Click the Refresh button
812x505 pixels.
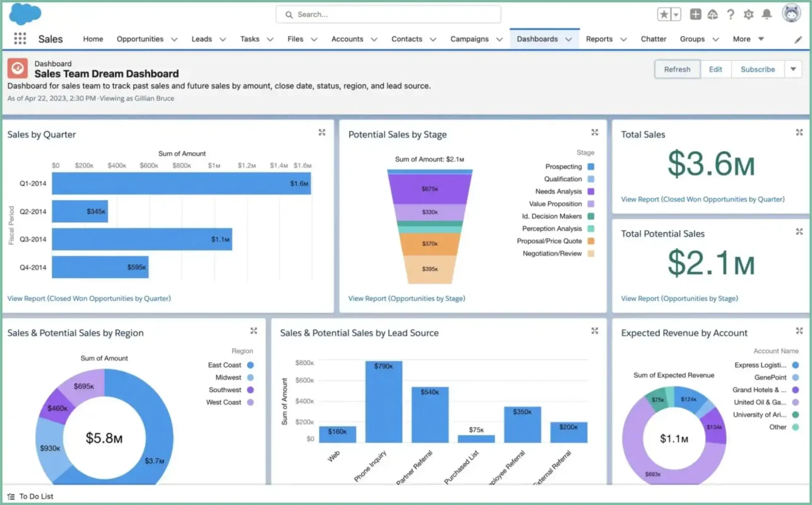click(677, 69)
